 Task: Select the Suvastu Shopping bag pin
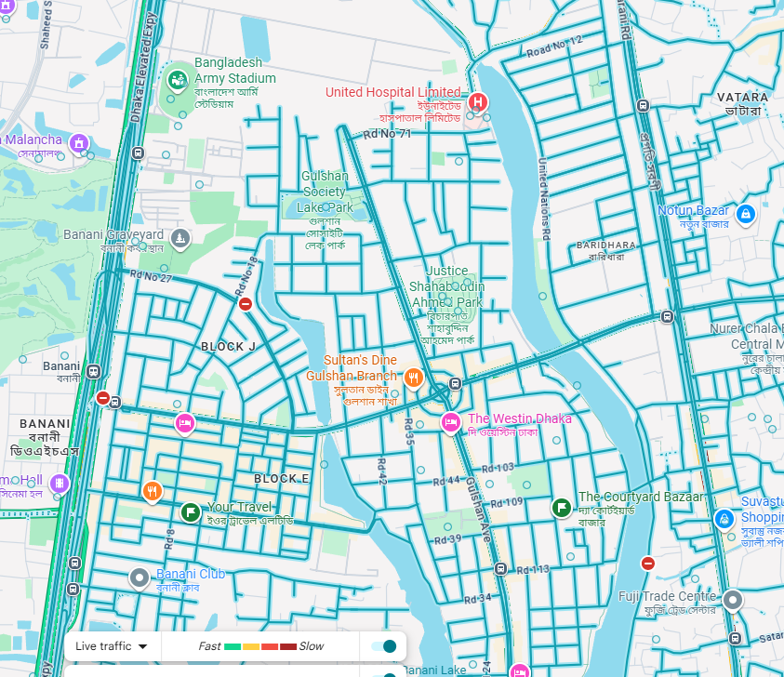pyautogui.click(x=724, y=520)
